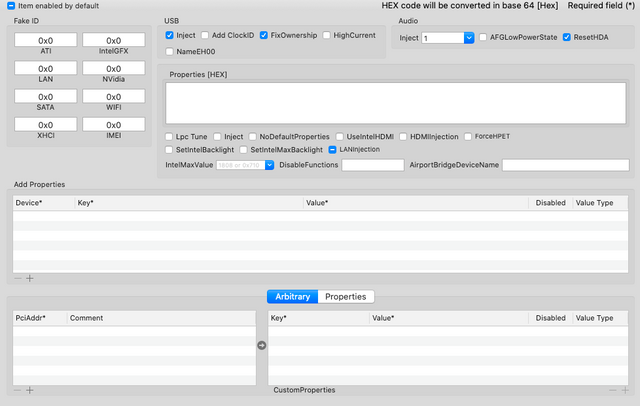
Task: Click the AirportBridgeDeviceName input field
Action: [x=566, y=165]
